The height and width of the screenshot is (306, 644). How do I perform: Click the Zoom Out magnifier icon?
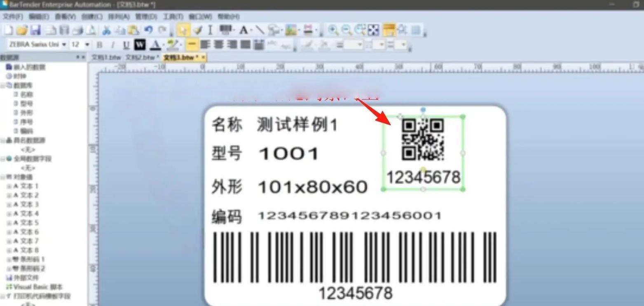[345, 30]
